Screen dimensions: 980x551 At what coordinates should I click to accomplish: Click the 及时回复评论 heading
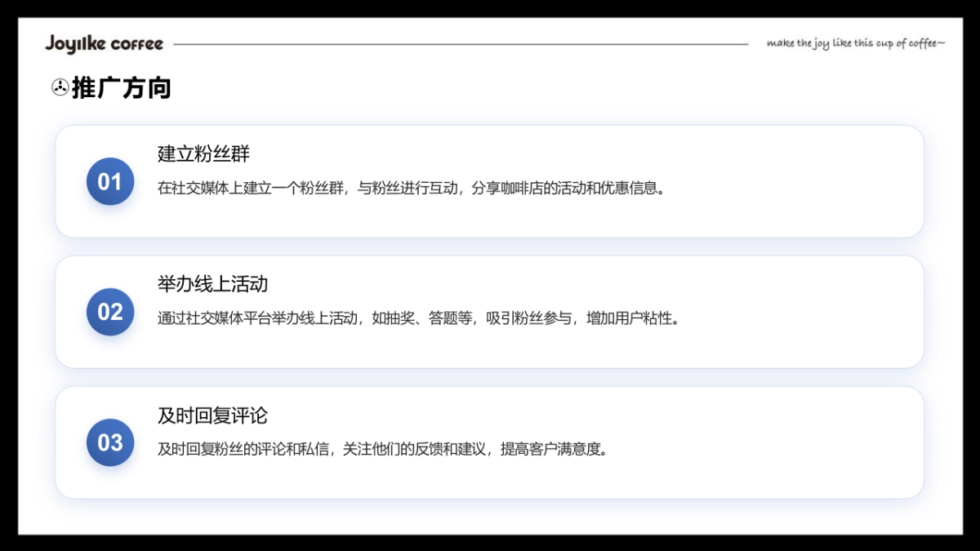(x=212, y=415)
